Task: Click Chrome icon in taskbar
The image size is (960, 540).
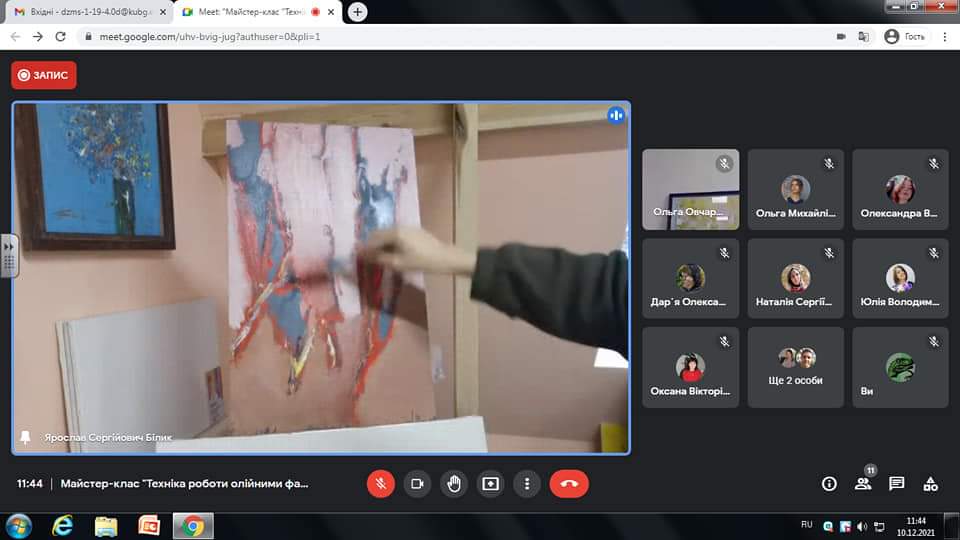Action: pyautogui.click(x=193, y=526)
